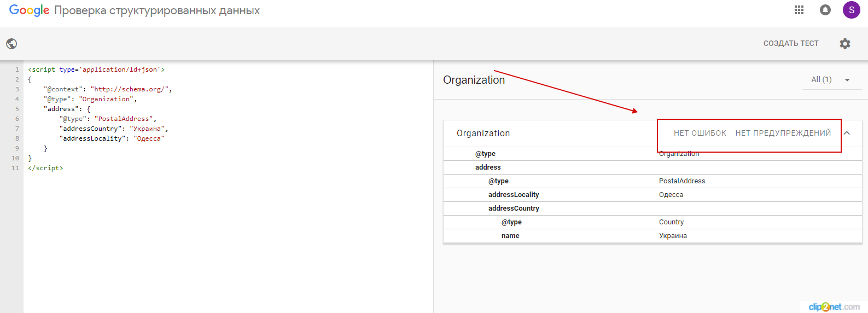Open the Google apps grid
This screenshot has width=868, height=313.
coord(799,10)
